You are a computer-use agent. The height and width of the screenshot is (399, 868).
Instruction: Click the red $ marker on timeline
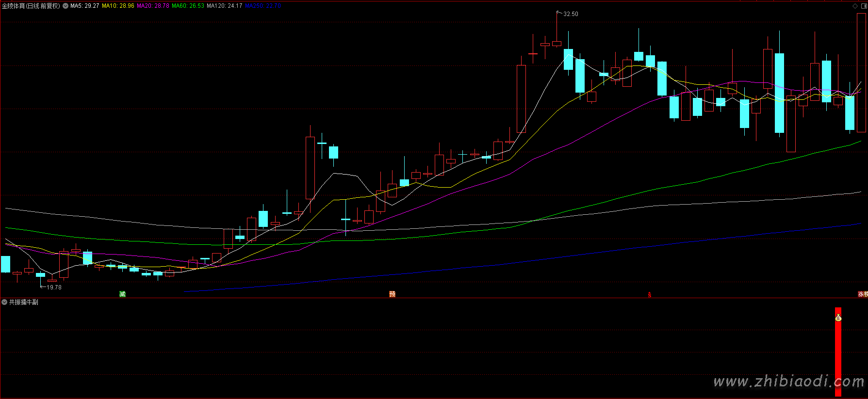pos(649,295)
